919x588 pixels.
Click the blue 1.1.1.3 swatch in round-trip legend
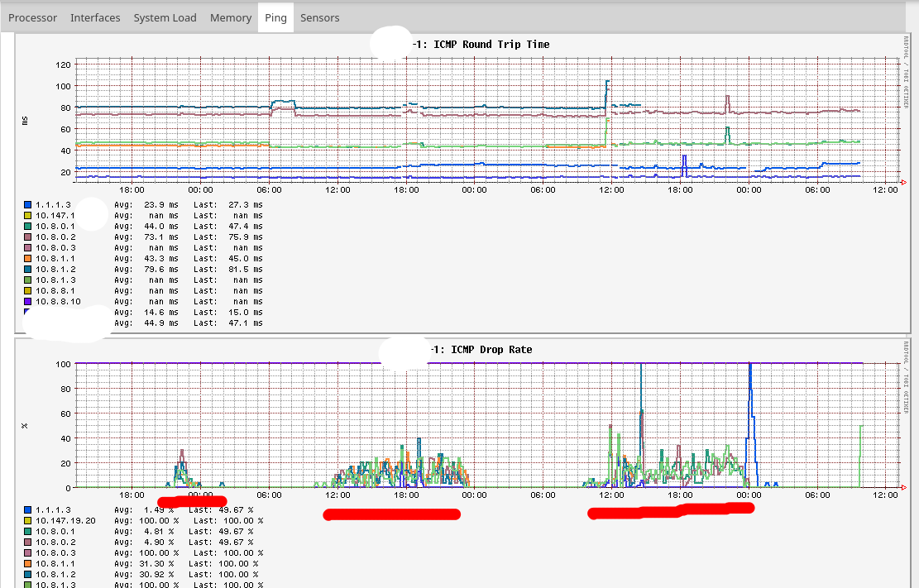28,204
